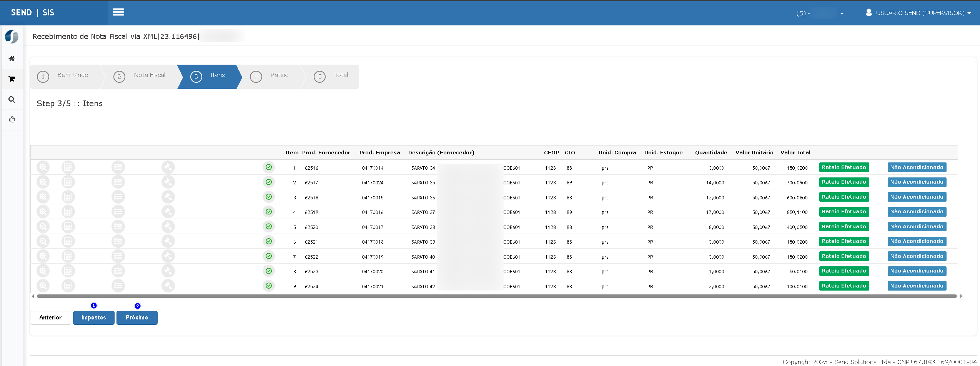This screenshot has width=980, height=366.
Task: Go to home via sidebar house icon
Action: [12, 59]
